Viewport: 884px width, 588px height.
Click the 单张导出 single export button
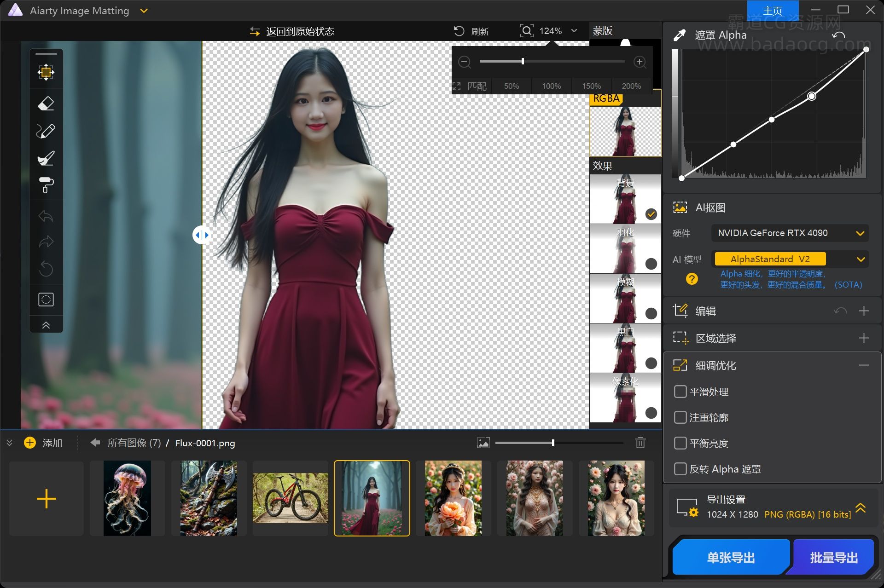[731, 558]
